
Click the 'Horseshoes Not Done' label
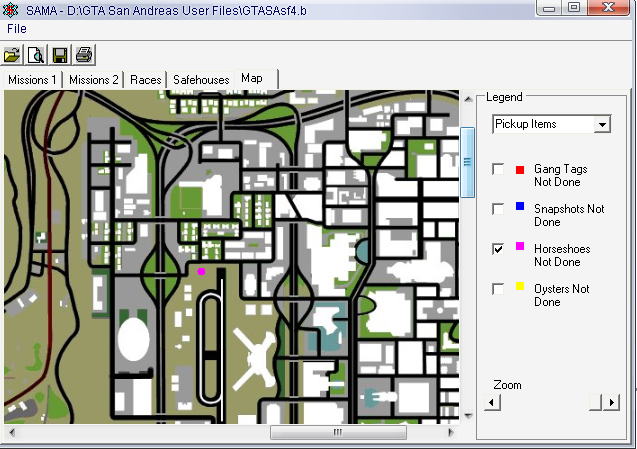click(x=562, y=255)
